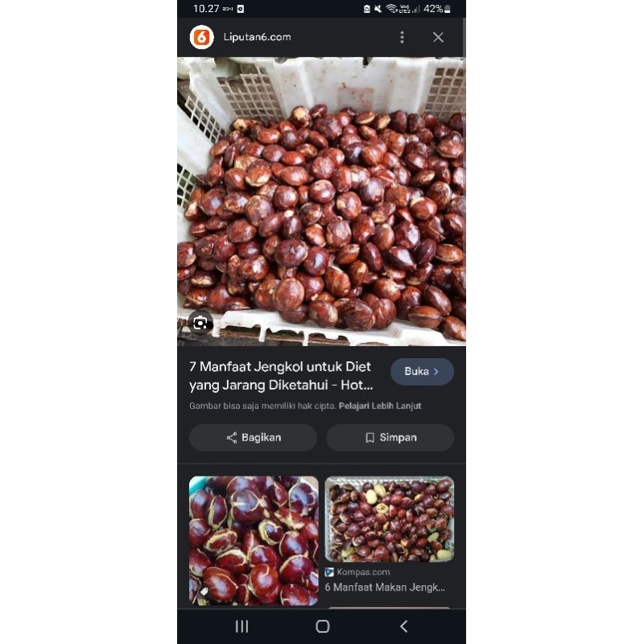Share the image with Bagikan
This screenshot has height=644, width=644.
coord(253,438)
